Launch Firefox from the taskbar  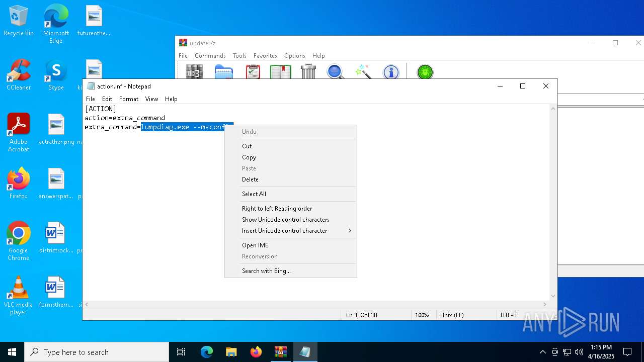click(256, 352)
